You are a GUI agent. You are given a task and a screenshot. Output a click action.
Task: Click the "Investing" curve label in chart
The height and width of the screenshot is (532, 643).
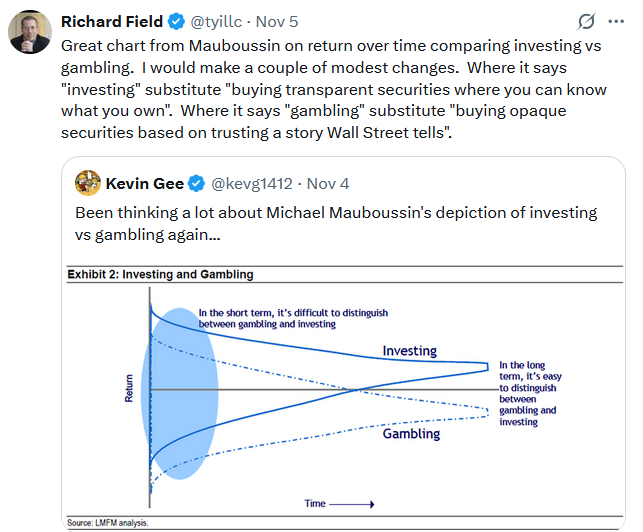pos(410,351)
